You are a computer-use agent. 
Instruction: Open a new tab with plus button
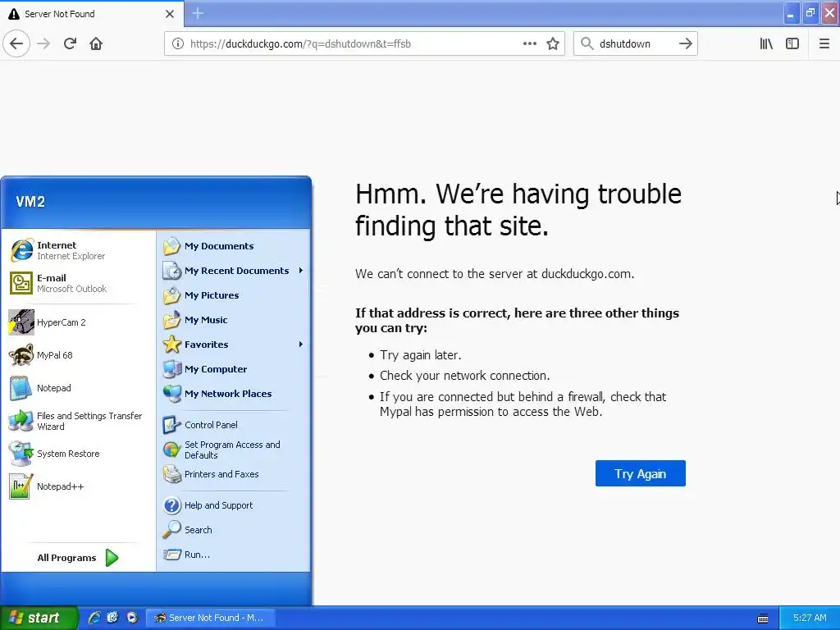[198, 13]
